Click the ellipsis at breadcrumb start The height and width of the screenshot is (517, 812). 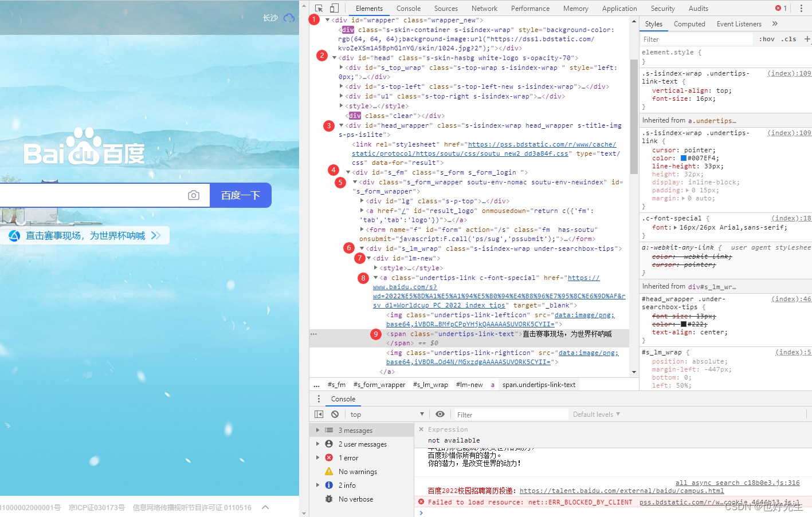coord(316,385)
